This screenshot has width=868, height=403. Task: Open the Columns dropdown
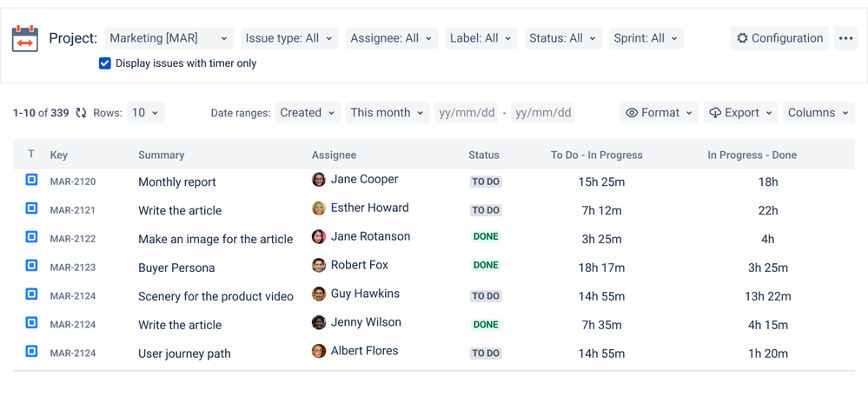coord(818,113)
